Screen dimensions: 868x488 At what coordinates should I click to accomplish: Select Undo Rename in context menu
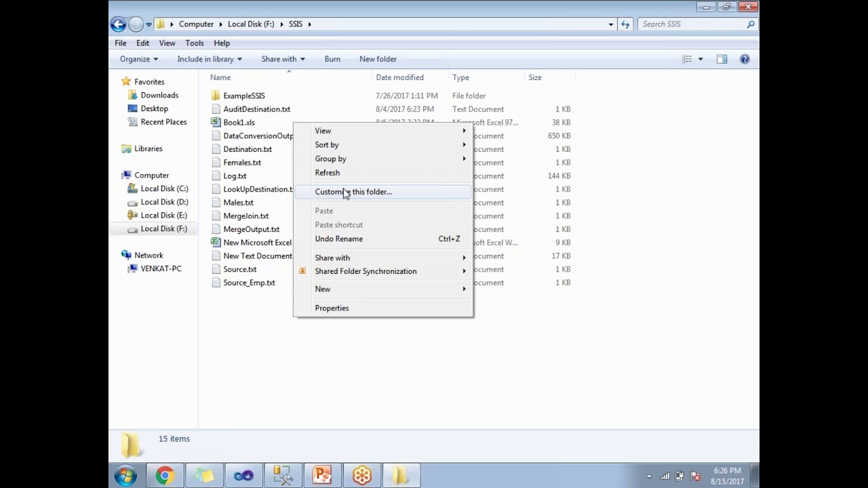click(383, 239)
